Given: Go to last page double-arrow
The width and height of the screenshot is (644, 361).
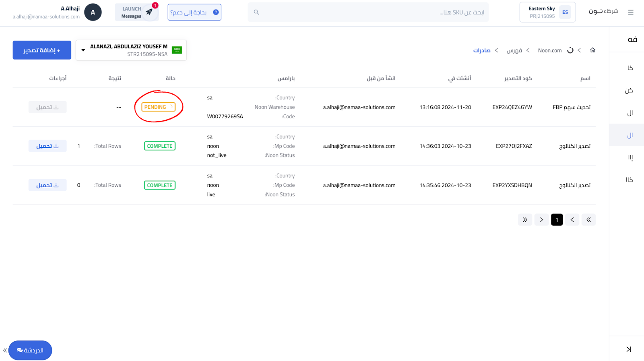Looking at the screenshot, I should (525, 220).
